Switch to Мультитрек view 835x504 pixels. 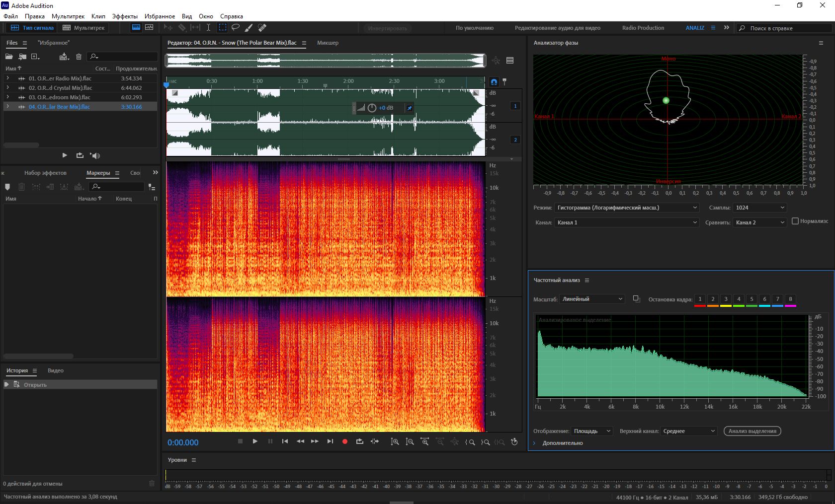(x=83, y=28)
